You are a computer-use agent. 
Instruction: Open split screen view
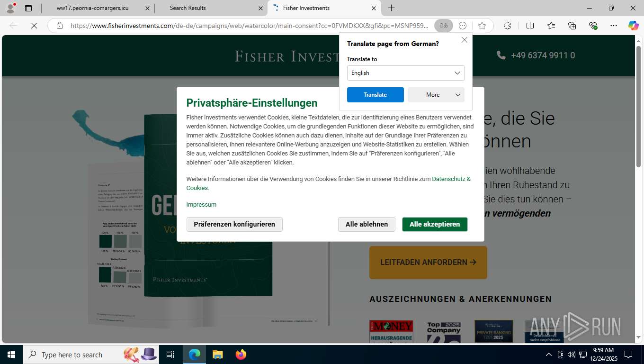point(530,26)
